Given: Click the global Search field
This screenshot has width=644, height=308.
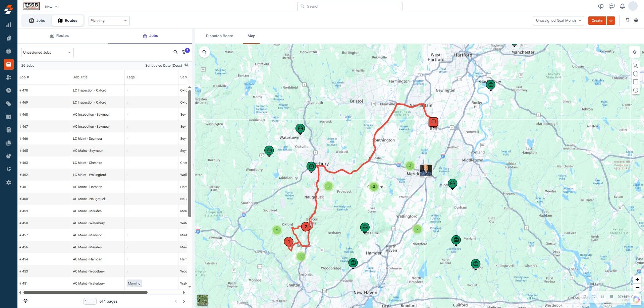Looking at the screenshot, I should pos(350,6).
